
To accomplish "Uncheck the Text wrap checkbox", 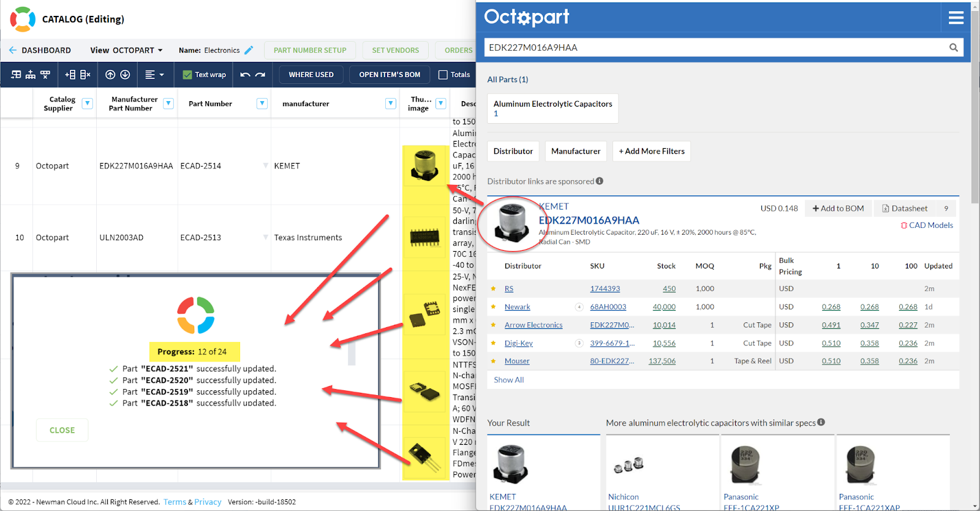I will click(x=187, y=75).
